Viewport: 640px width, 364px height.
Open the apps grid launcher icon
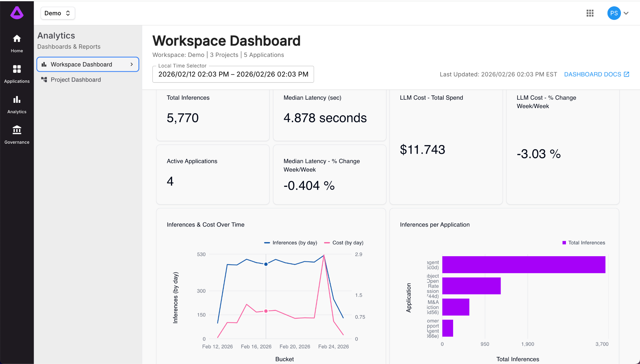click(590, 13)
